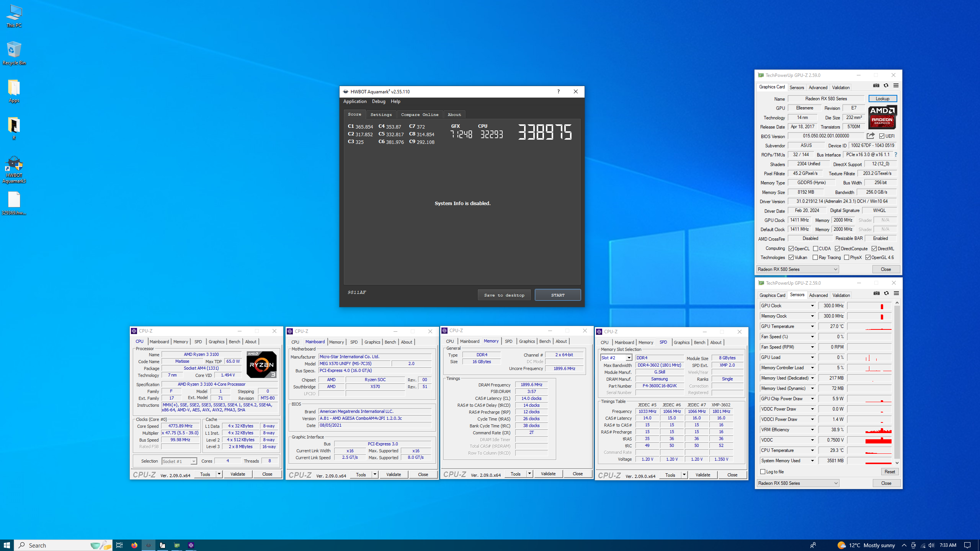Open hamburger menu in upper GPU-Z window
This screenshot has height=551, width=980.
click(x=896, y=85)
